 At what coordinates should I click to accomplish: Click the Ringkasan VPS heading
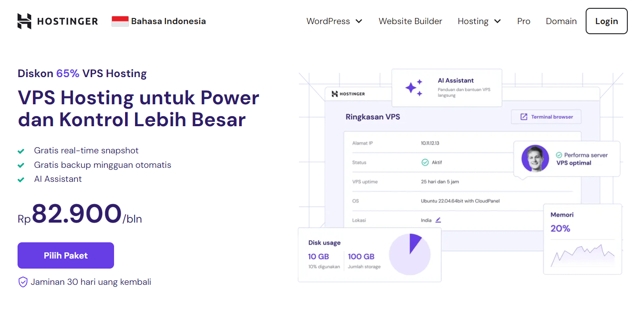pyautogui.click(x=373, y=117)
